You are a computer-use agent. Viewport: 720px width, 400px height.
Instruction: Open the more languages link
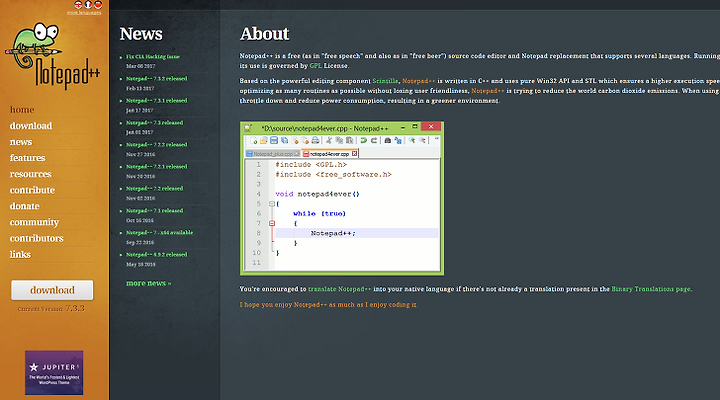[x=84, y=13]
